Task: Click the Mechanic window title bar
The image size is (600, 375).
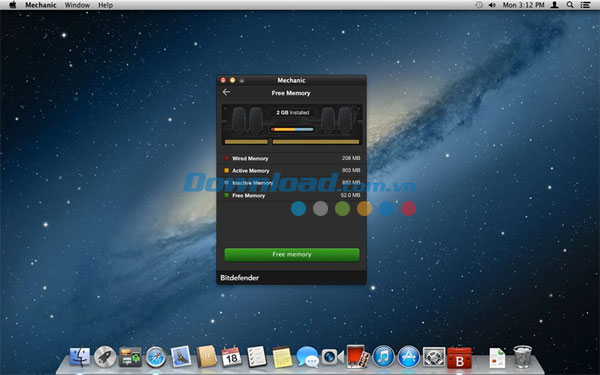Action: point(292,80)
